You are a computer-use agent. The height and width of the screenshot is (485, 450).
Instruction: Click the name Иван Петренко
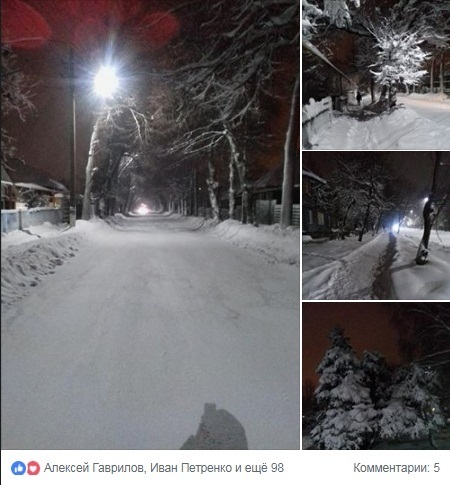[x=191, y=468]
